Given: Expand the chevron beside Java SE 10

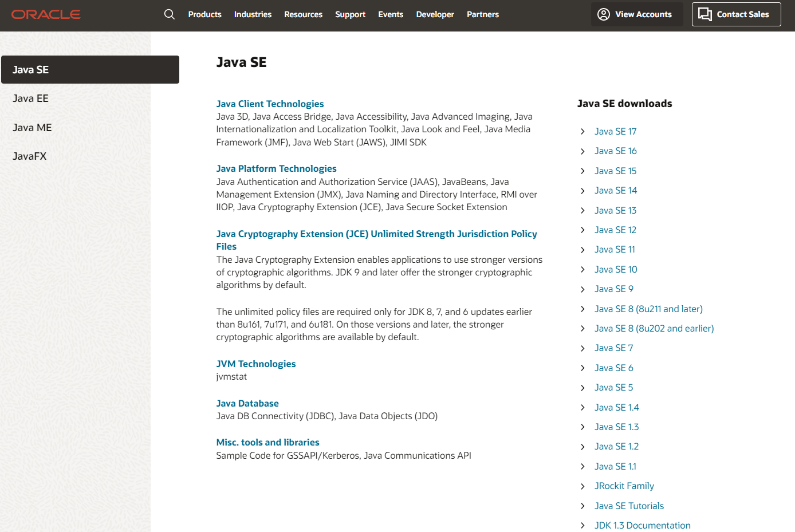Looking at the screenshot, I should tap(583, 270).
